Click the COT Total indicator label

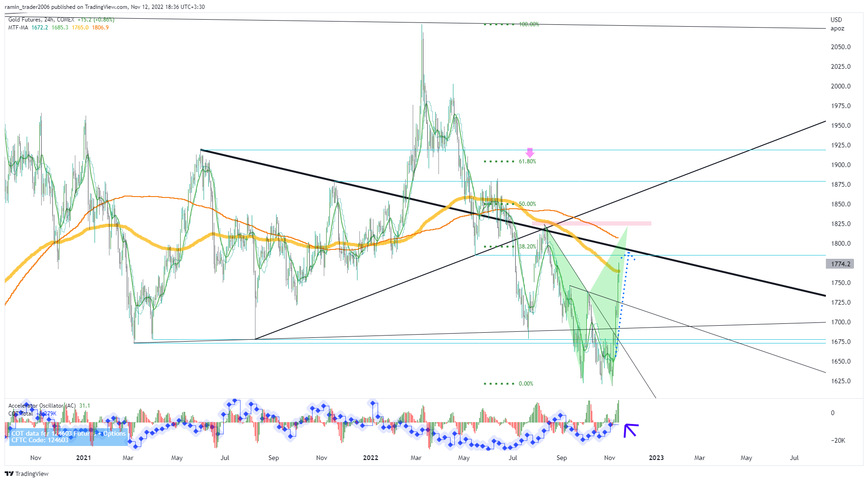(x=21, y=414)
